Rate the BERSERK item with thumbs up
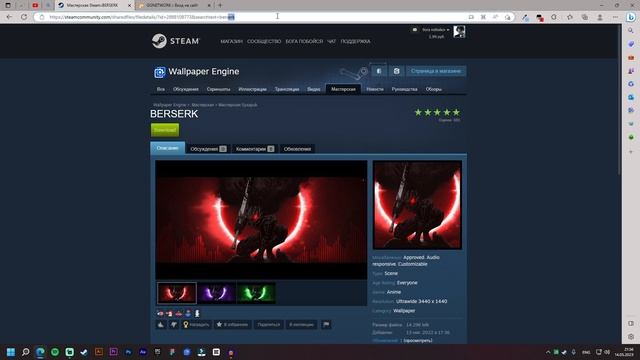This screenshot has height=360, width=640. pos(161,324)
